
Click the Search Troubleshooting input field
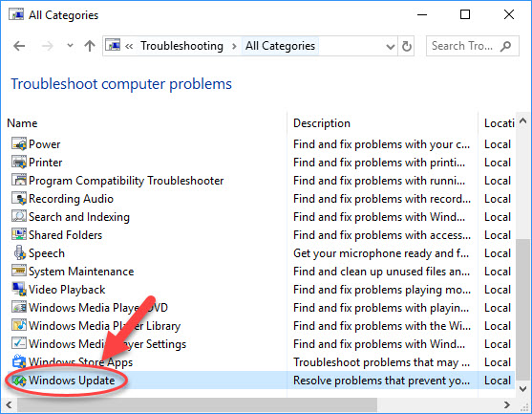[462, 46]
